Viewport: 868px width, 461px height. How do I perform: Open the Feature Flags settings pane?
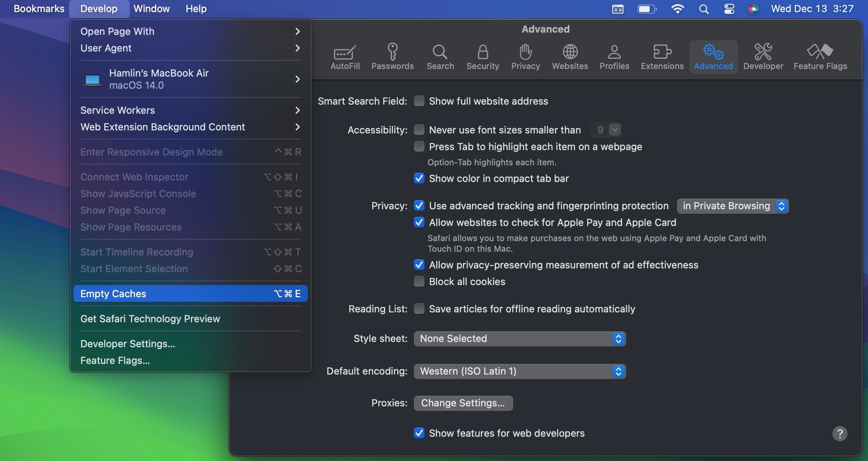820,56
